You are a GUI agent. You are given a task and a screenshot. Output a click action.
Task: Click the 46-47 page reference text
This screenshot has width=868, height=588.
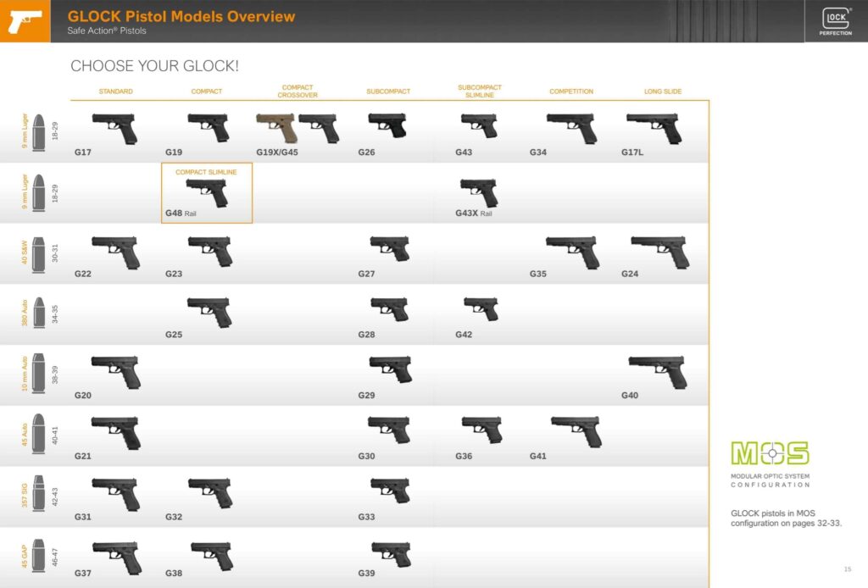coord(55,557)
